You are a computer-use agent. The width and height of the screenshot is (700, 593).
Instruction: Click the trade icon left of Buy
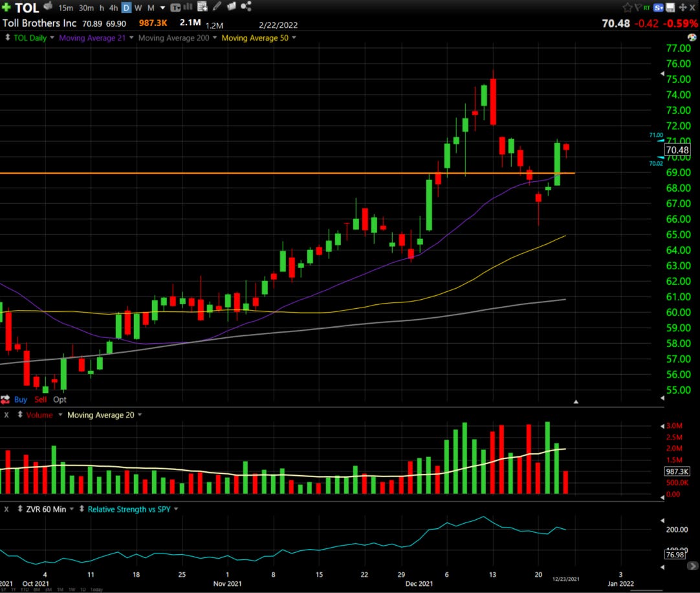(x=5, y=399)
